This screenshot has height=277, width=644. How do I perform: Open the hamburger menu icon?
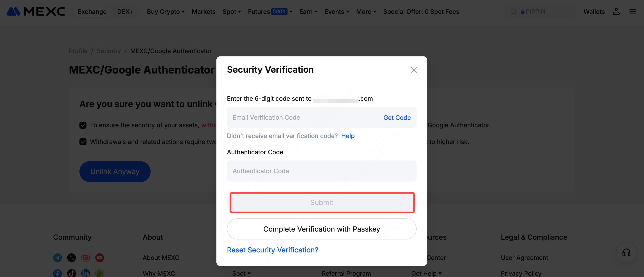coord(632,11)
